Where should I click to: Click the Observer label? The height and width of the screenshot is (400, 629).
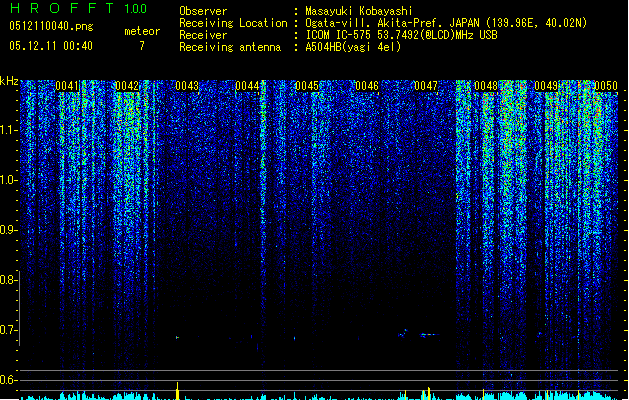click(x=203, y=11)
